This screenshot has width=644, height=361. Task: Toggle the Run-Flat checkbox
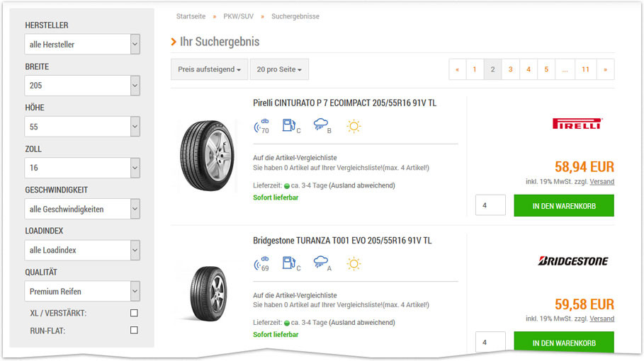(x=134, y=330)
